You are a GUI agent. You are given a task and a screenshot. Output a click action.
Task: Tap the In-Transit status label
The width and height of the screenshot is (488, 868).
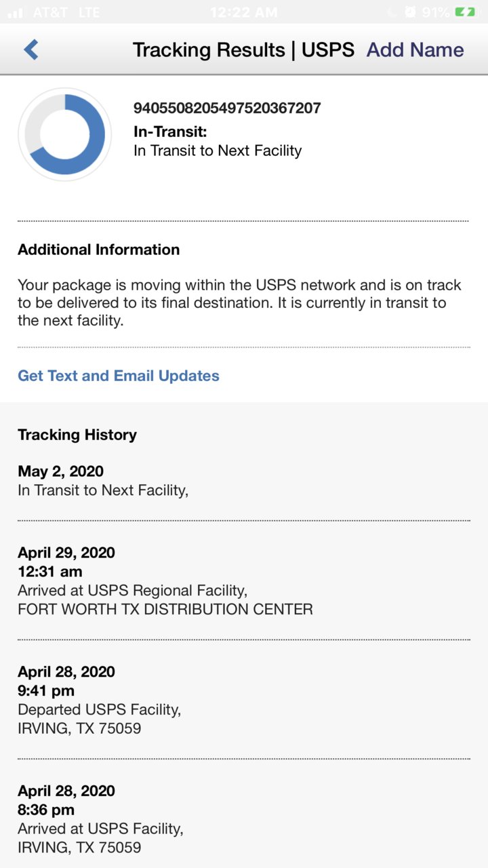pos(170,132)
